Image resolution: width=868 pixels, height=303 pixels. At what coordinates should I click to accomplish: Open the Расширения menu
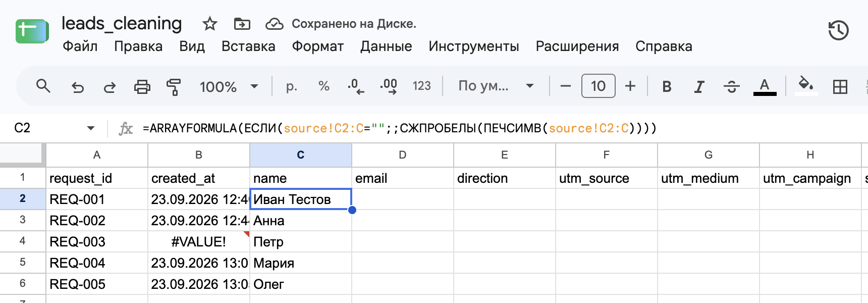577,46
